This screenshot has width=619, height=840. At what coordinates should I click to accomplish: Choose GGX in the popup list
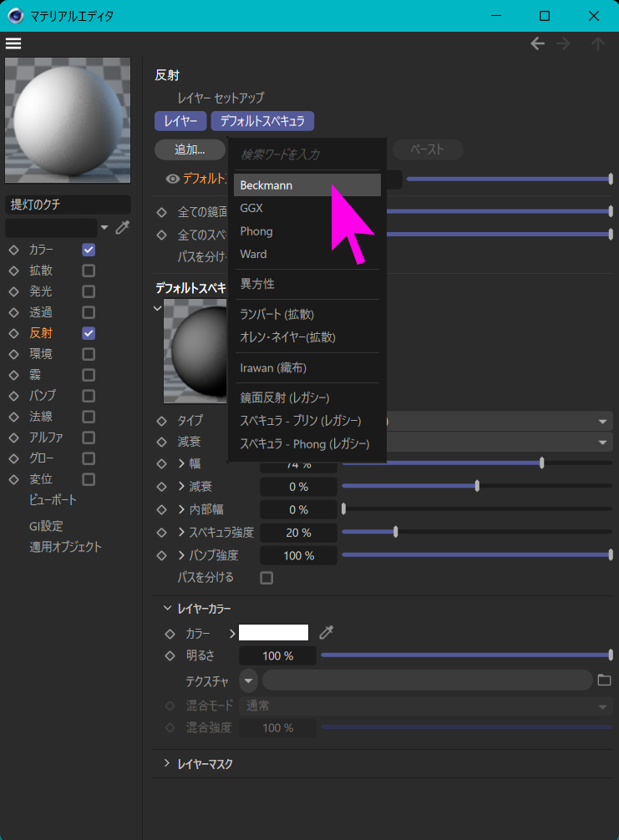click(251, 208)
